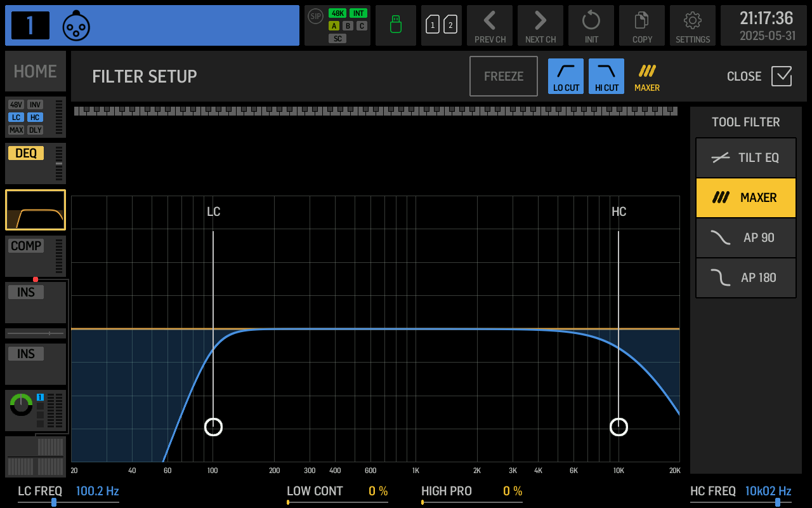The height and width of the screenshot is (508, 812).
Task: Open the SD card slots icon
Action: [x=442, y=25]
